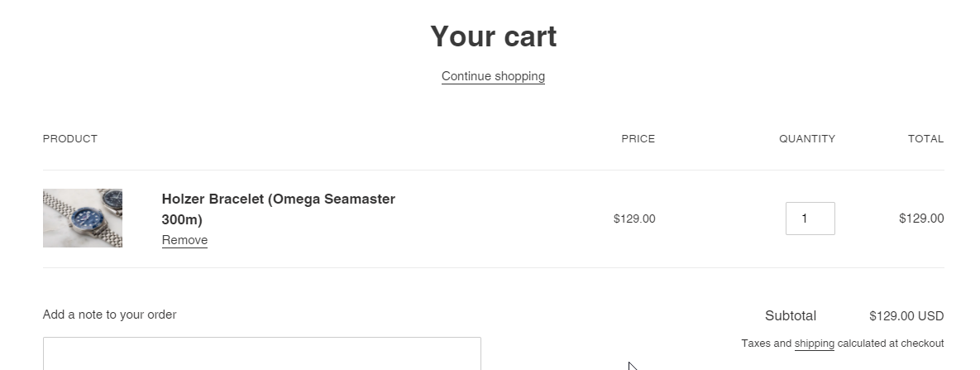The width and height of the screenshot is (980, 370).
Task: Focus the quantity input box
Action: coord(810,219)
